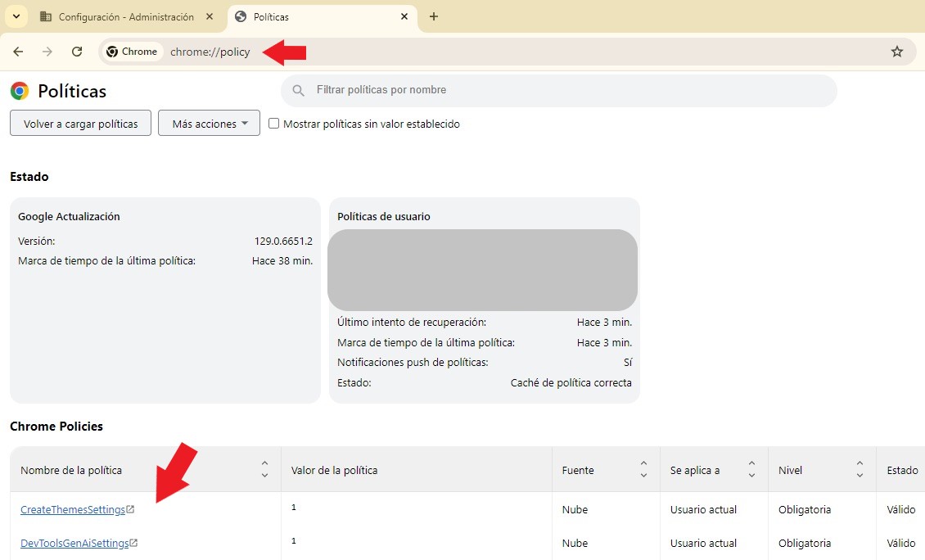This screenshot has width=925, height=560.
Task: Switch to the Configuración - Administración tab
Action: pyautogui.click(x=126, y=17)
